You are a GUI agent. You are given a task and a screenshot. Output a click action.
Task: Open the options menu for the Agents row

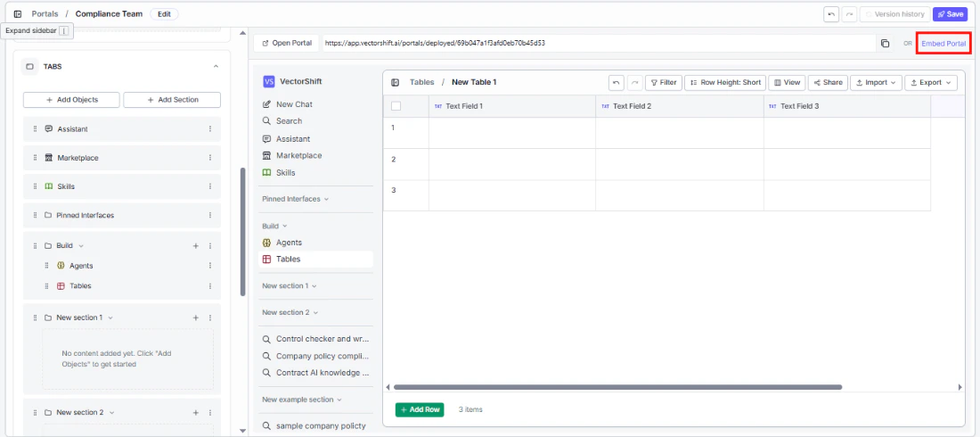click(x=210, y=266)
